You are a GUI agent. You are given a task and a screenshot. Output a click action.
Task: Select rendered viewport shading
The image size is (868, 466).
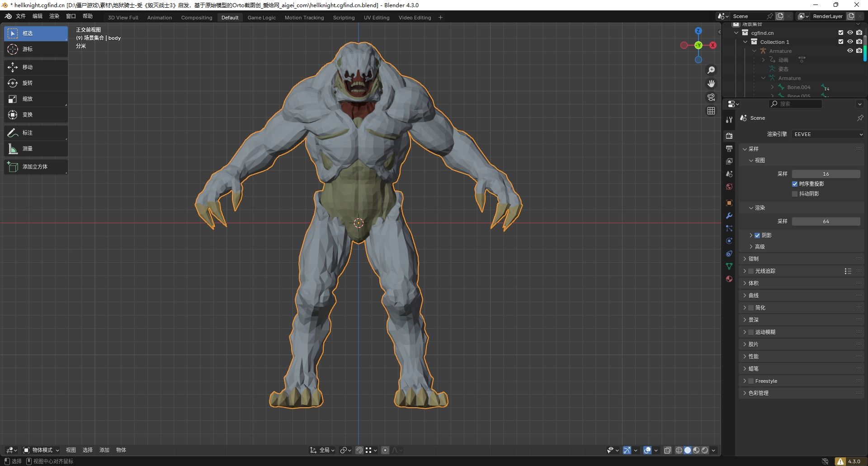click(705, 450)
